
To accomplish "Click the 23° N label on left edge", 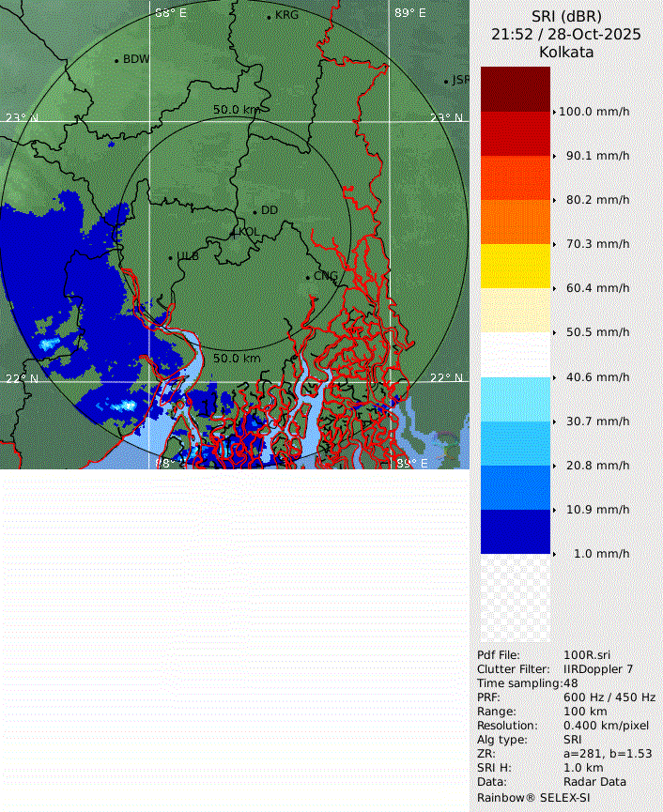I will [x=23, y=118].
